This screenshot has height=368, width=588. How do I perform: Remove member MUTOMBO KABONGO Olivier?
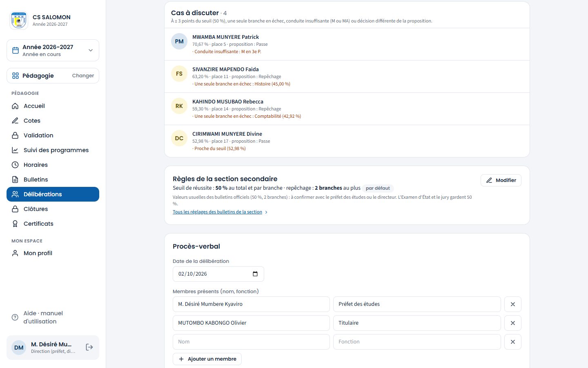513,323
